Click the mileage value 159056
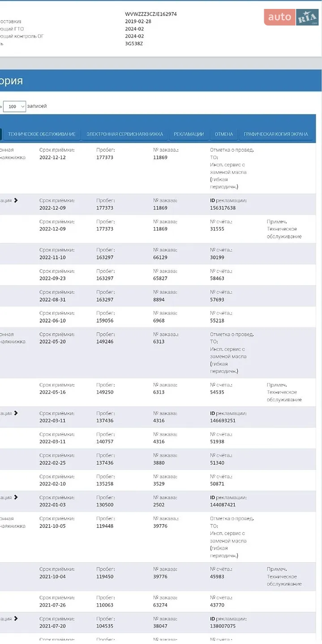Viewport: 322px width, 644px height. (105, 321)
